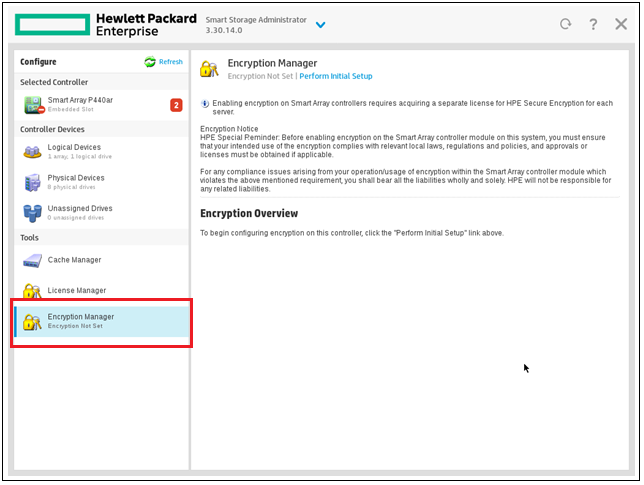Open the Smart Storage Administrator dropdown chevron
Image resolution: width=644 pixels, height=485 pixels.
pyautogui.click(x=321, y=25)
